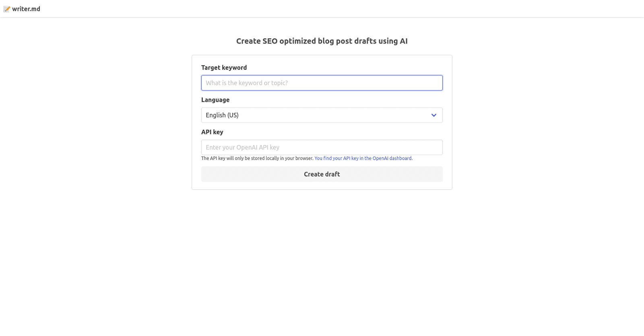
Task: Open the writer.md site name link
Action: pos(26,9)
